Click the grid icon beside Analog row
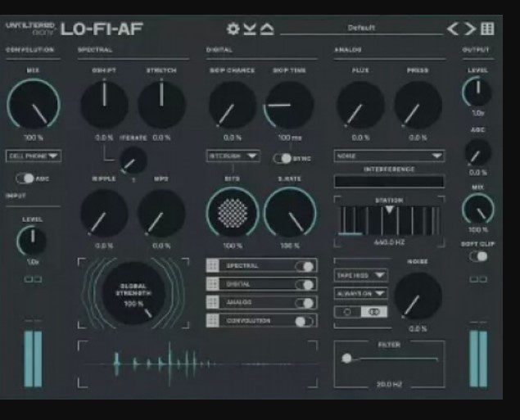The image size is (520, 420). point(213,302)
